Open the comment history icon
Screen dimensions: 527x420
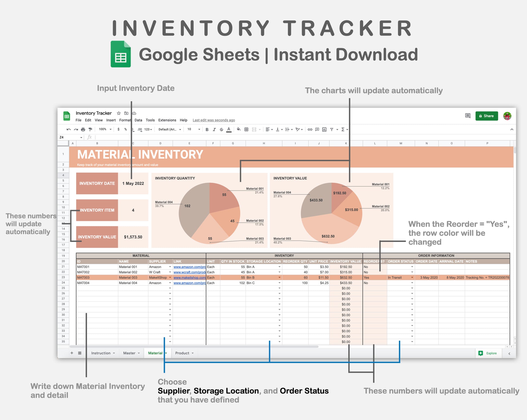(467, 116)
